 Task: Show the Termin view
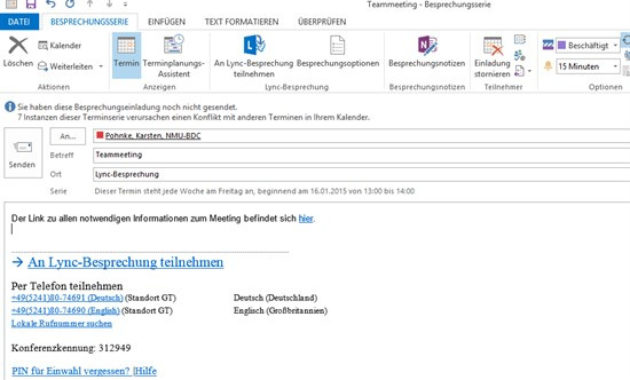coord(126,55)
